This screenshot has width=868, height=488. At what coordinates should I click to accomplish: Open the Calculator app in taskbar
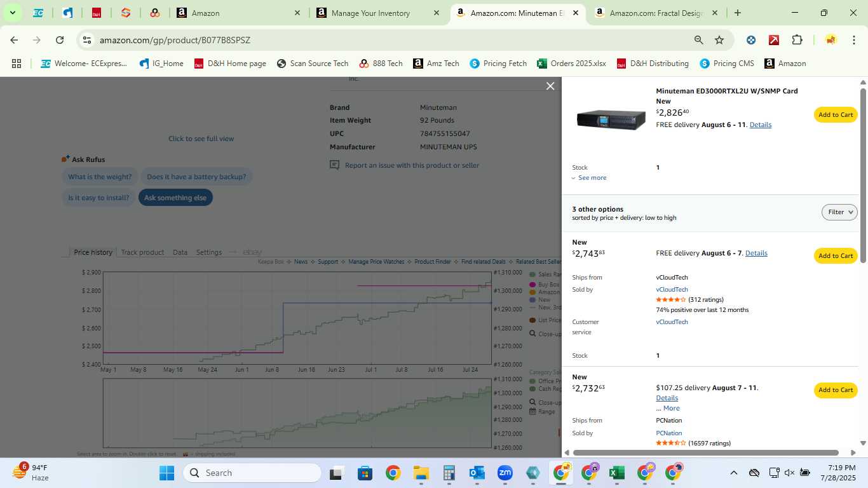coord(449,473)
